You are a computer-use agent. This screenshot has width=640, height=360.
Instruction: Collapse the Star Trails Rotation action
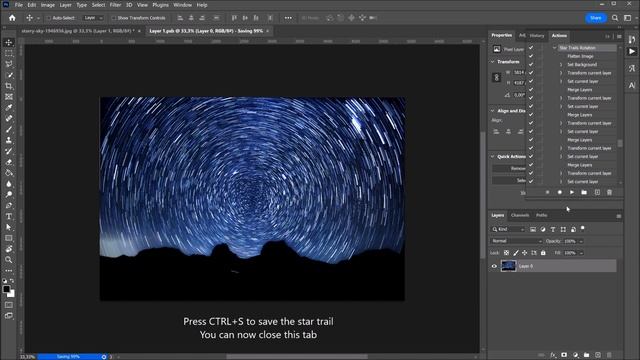point(555,48)
